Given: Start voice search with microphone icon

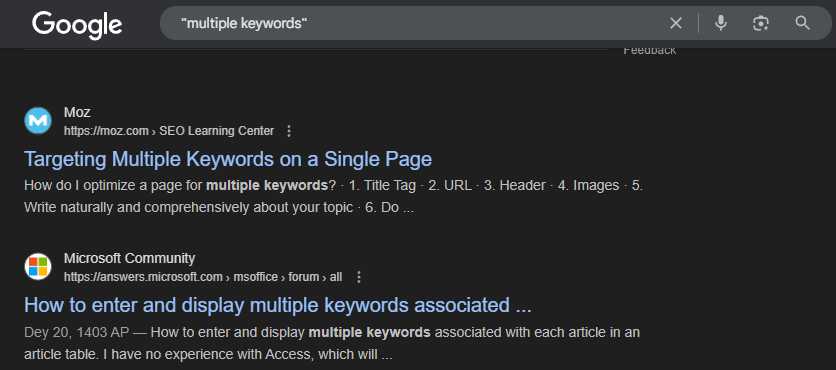Looking at the screenshot, I should [x=720, y=23].
